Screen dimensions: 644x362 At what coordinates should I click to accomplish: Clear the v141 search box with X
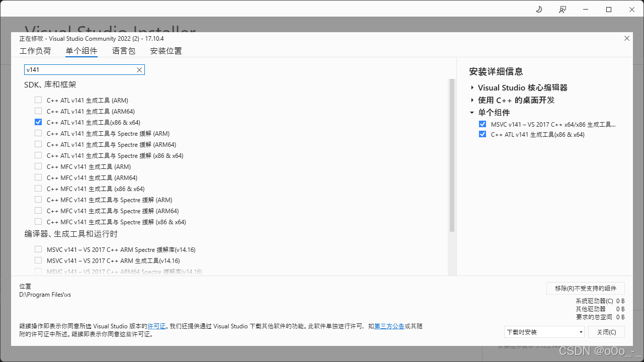pos(139,70)
